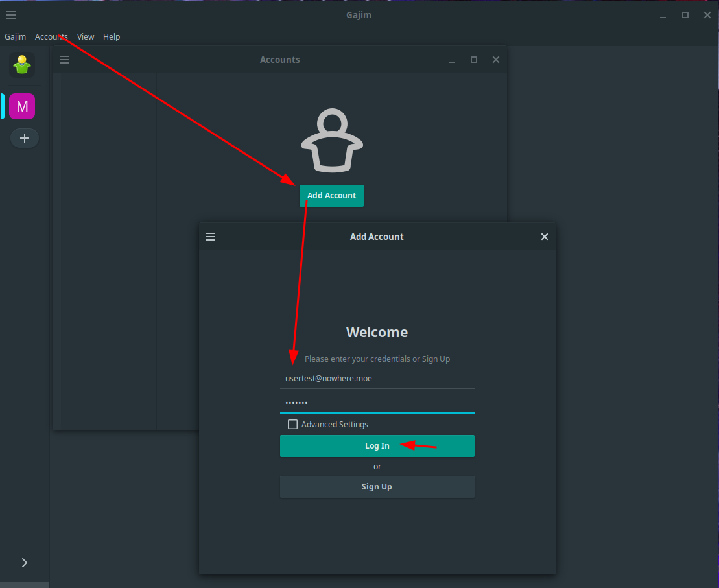Image resolution: width=719 pixels, height=588 pixels.
Task: Open the Gajim main window hamburger menu
Action: coord(11,15)
